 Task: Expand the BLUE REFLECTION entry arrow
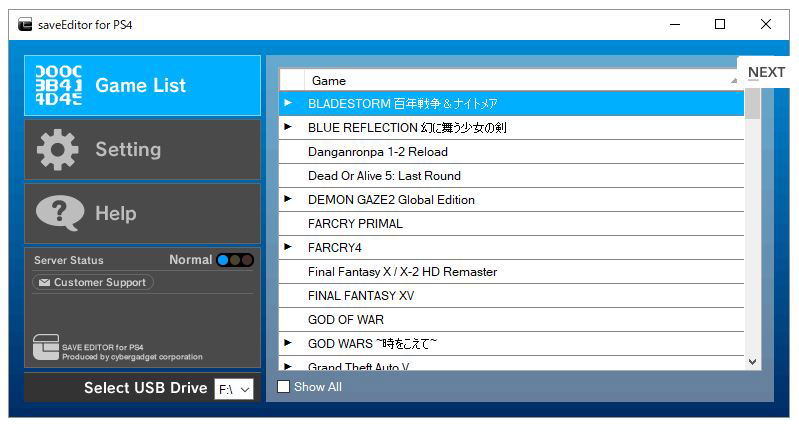(288, 127)
